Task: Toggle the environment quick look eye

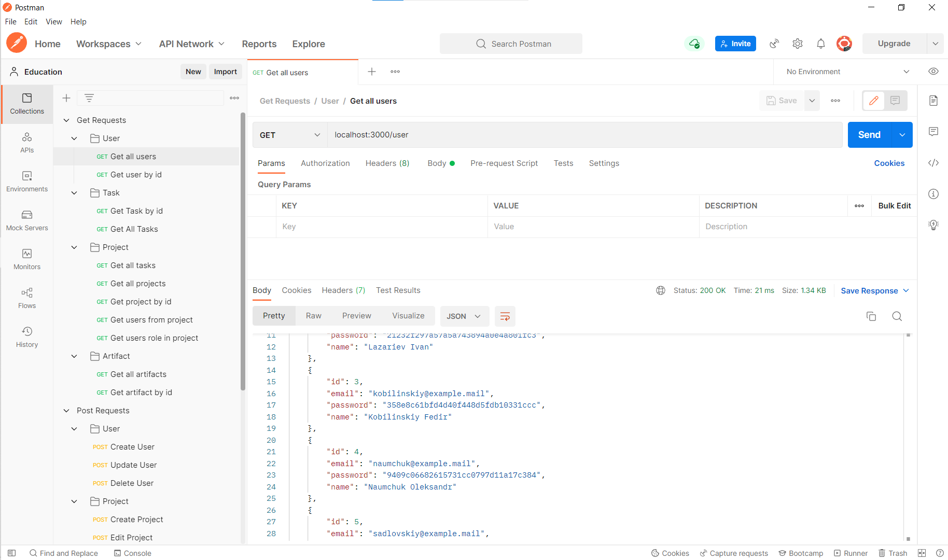Action: coord(933,72)
